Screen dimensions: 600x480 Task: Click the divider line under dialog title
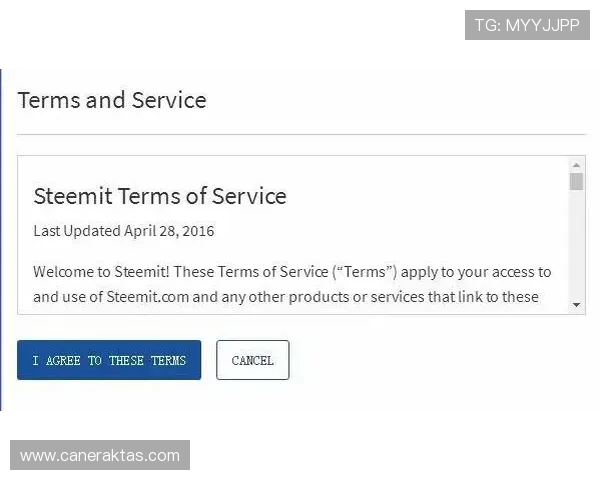click(300, 134)
